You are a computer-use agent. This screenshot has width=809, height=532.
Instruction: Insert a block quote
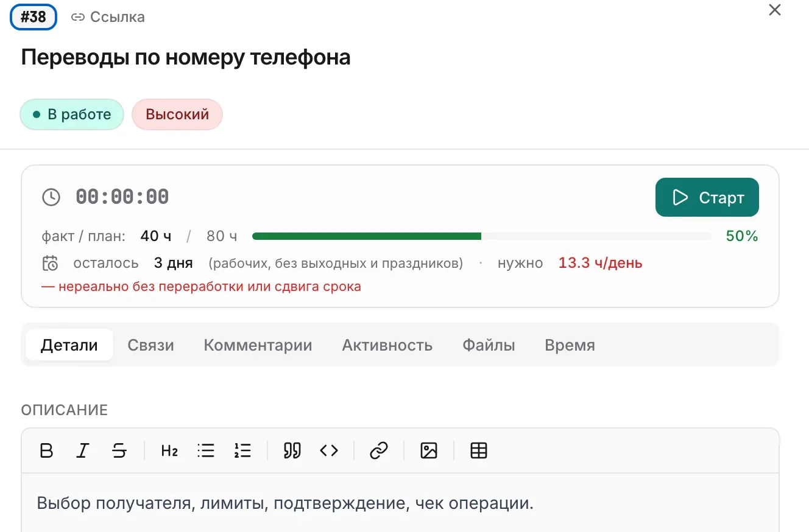pyautogui.click(x=292, y=450)
